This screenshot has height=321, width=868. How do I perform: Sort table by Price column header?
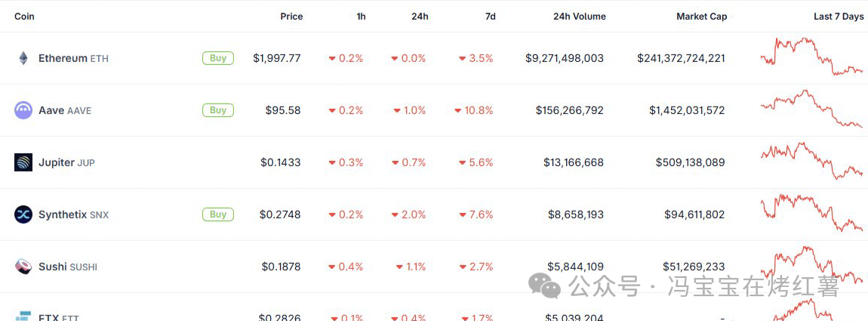(x=291, y=16)
